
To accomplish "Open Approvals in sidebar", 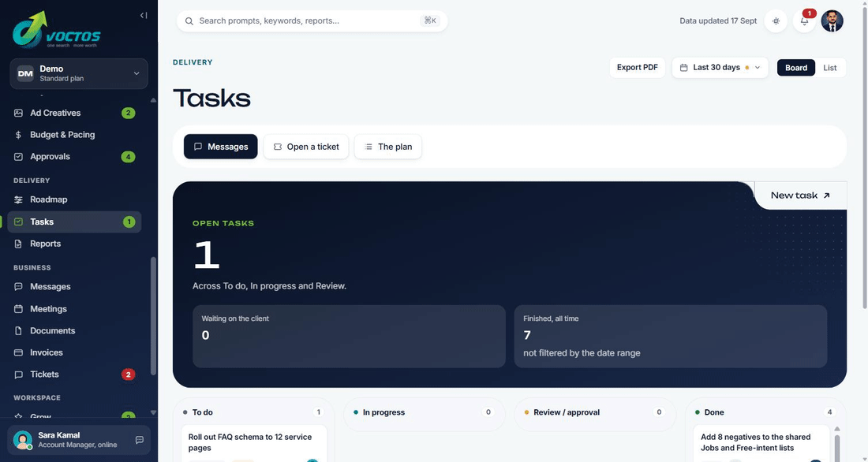I will [x=75, y=157].
